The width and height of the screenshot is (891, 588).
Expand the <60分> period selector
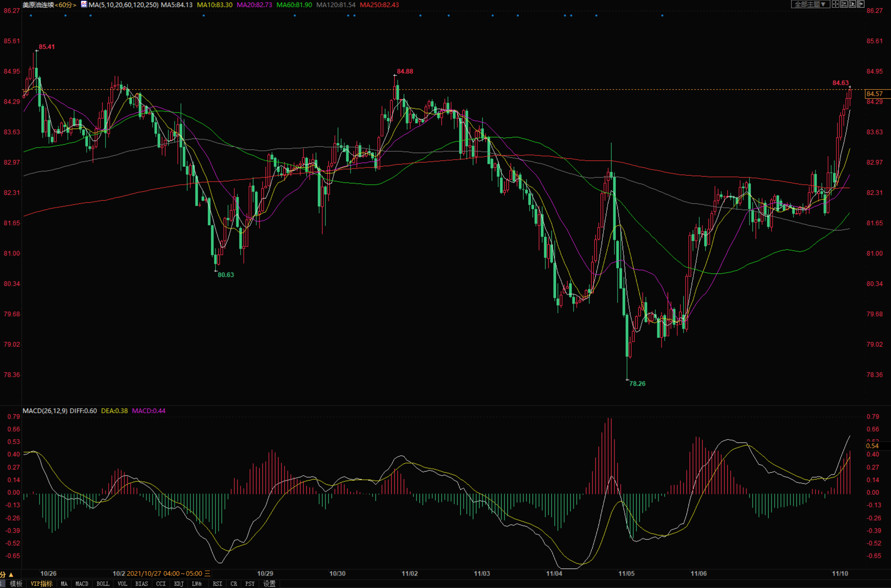pos(65,5)
